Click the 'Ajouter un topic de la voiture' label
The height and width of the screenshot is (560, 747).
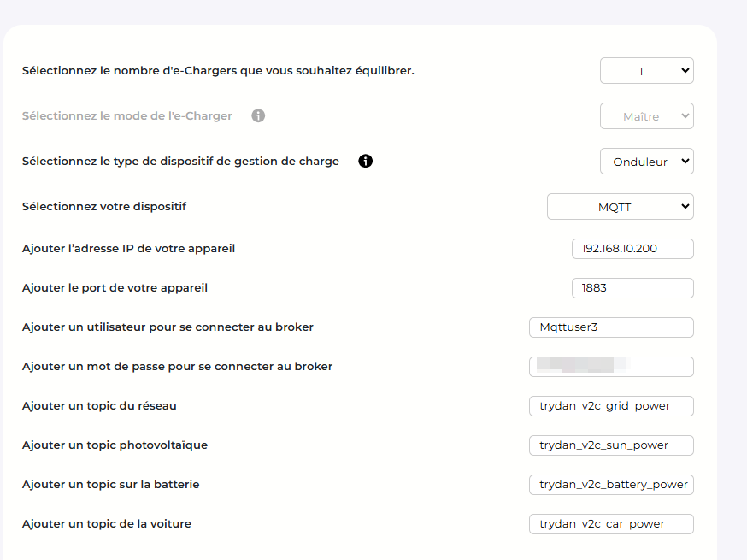click(107, 524)
